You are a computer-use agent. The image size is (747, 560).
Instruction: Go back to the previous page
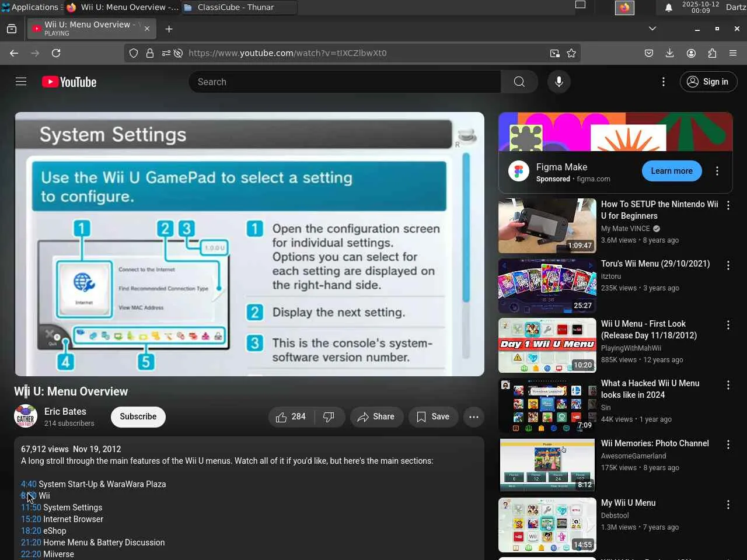pyautogui.click(x=14, y=53)
